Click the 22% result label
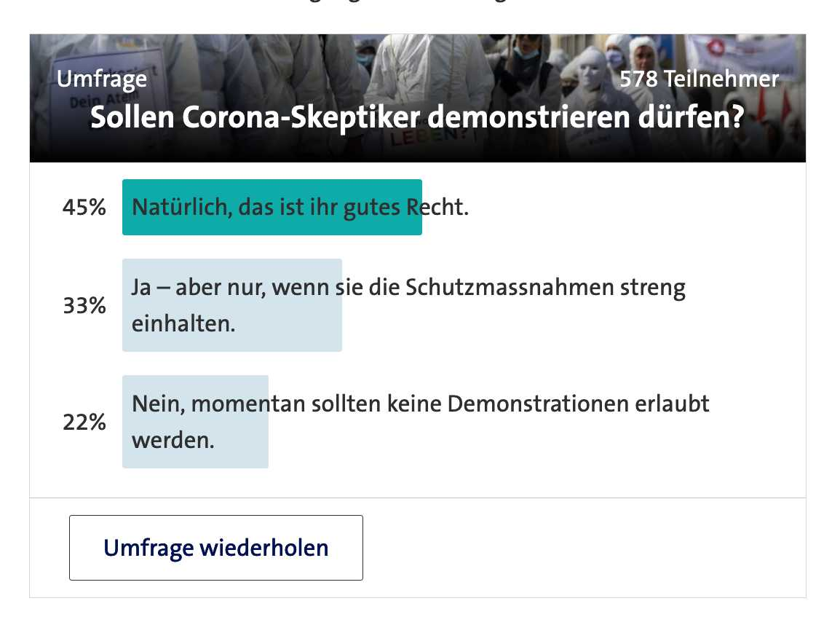 (x=84, y=422)
